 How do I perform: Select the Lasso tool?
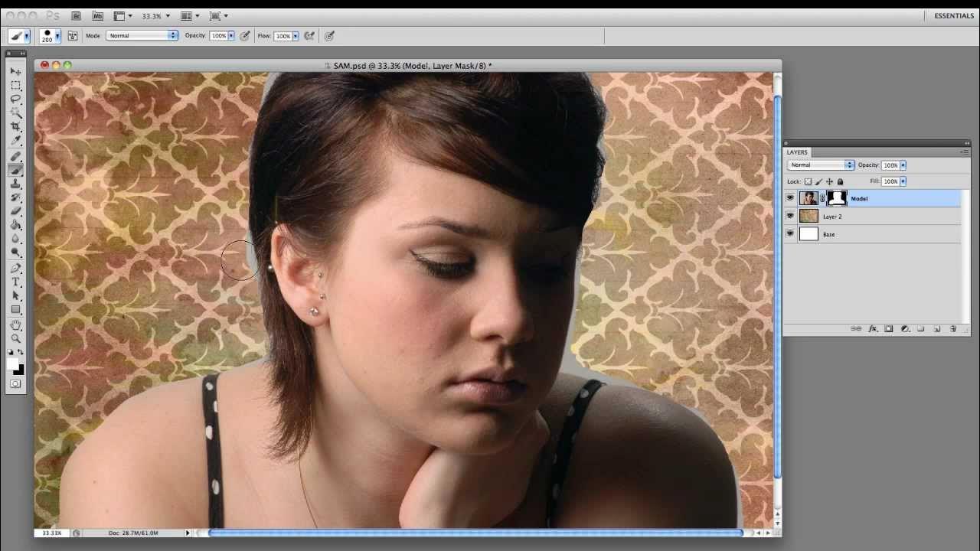[15, 98]
